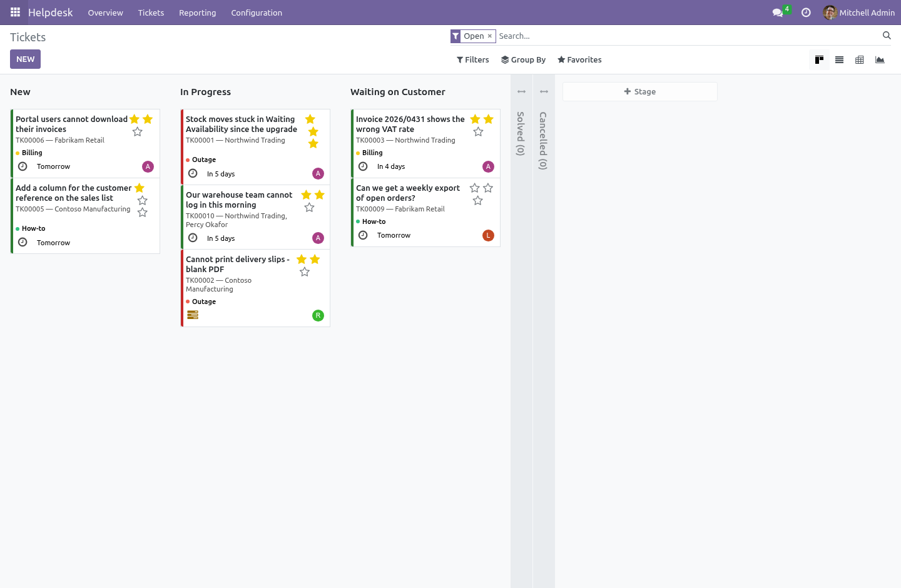The height and width of the screenshot is (588, 901).
Task: Click the Helpdesk app title
Action: click(x=50, y=13)
